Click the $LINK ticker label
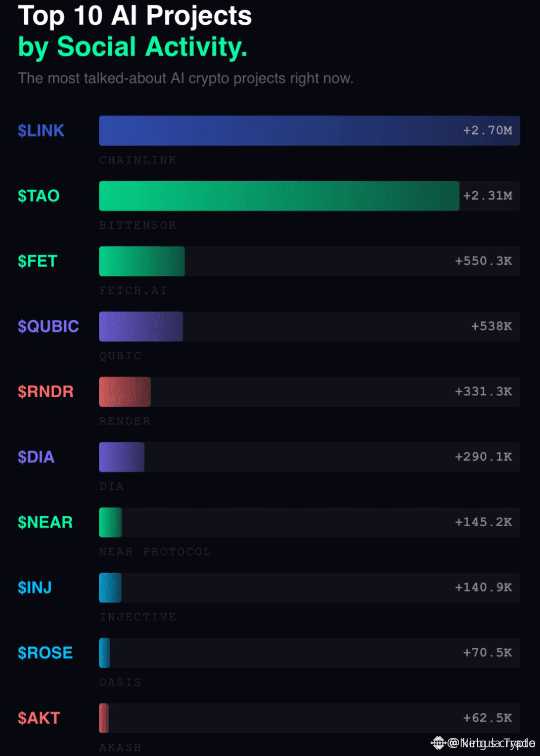The height and width of the screenshot is (756, 540). tap(41, 131)
